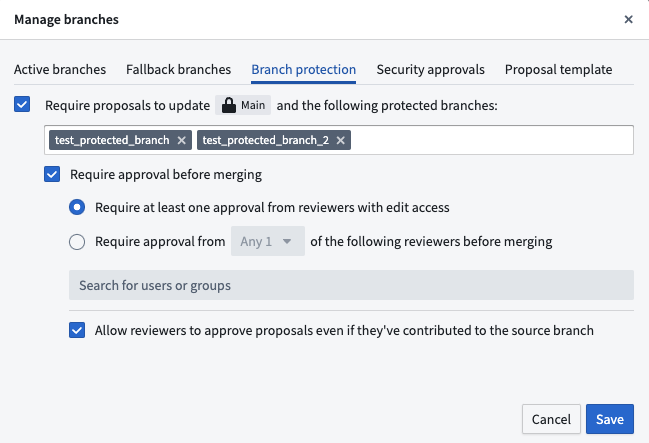Select at least one approval radio option
Screen dimensions: 649x443
77,207
